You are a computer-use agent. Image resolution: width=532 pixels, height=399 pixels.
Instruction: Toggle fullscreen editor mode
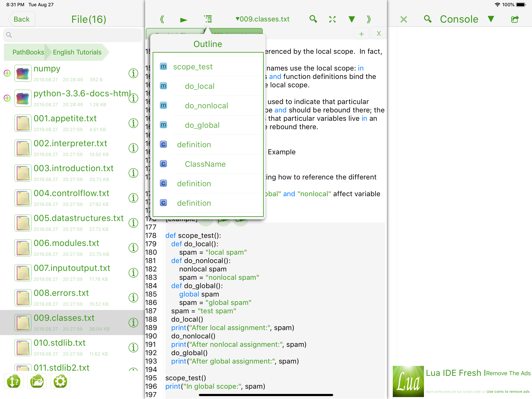(332, 19)
